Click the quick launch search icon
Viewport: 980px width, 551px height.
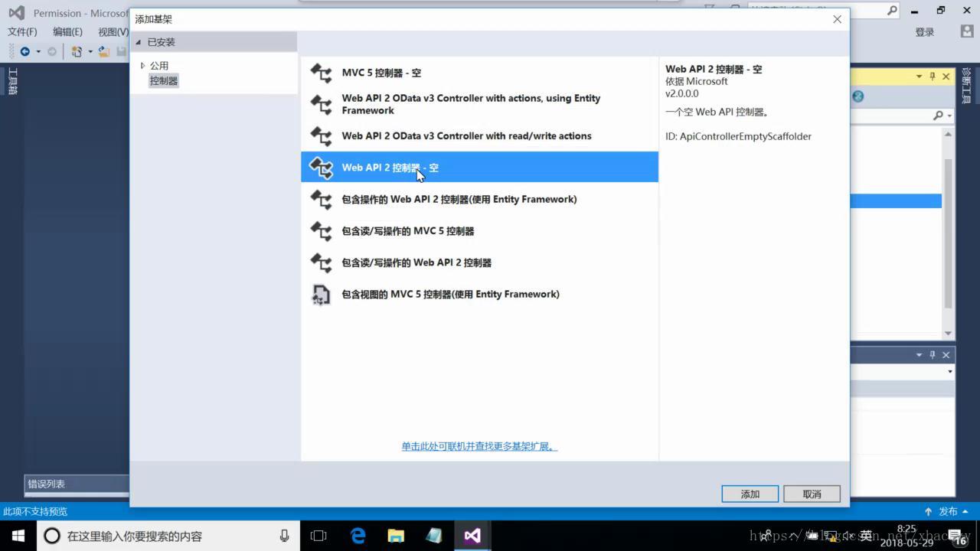892,11
